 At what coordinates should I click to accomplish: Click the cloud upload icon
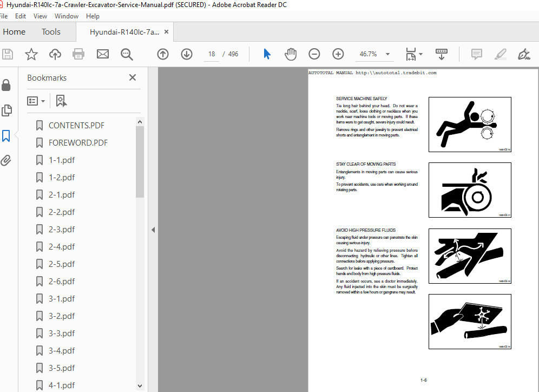[x=55, y=54]
